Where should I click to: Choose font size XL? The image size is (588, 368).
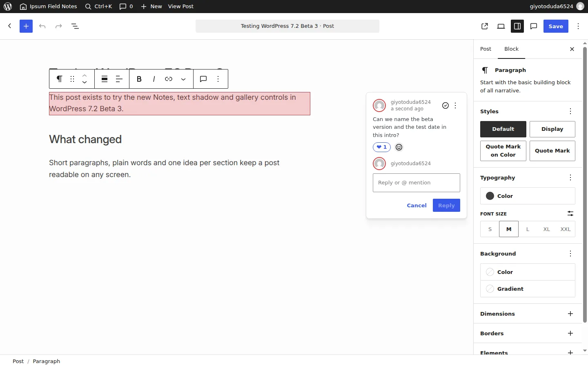click(x=546, y=229)
